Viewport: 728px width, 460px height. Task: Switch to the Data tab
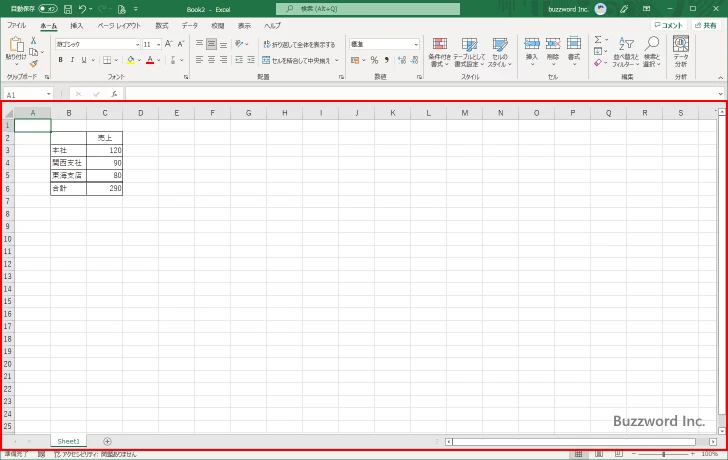click(189, 26)
